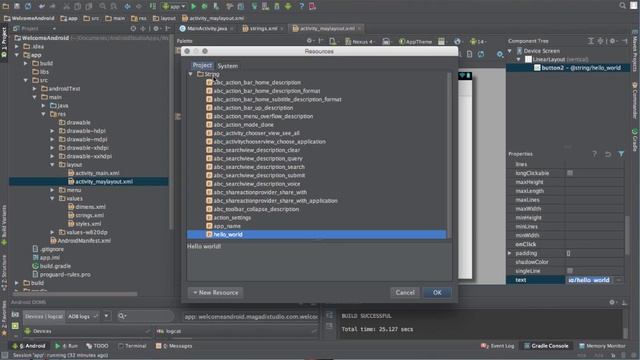The height and width of the screenshot is (360, 640).
Task: Click the Find magnifier toolbar icon
Action: coord(102,6)
